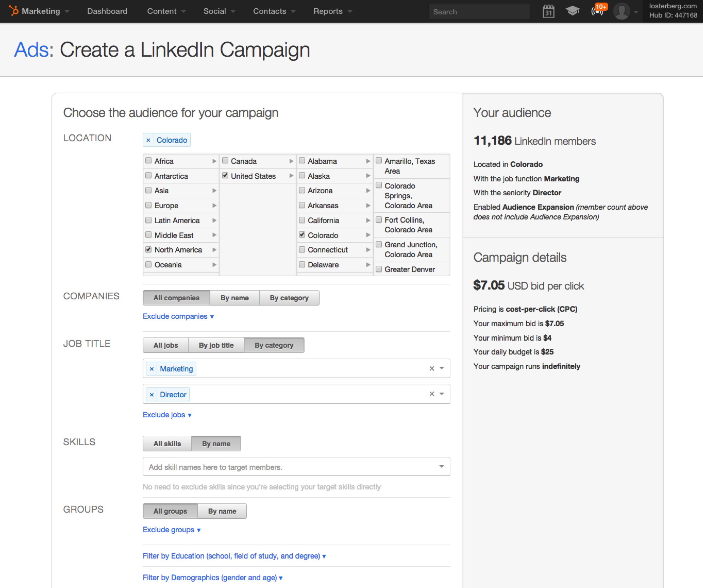This screenshot has height=588, width=703.
Task: Click the losterberg.com Hub ID account
Action: point(673,11)
